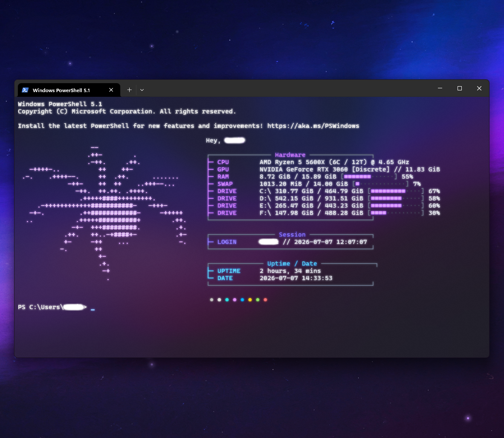The width and height of the screenshot is (504, 438).
Task: Click the D:\ 542.15 GiB value
Action: pos(287,198)
